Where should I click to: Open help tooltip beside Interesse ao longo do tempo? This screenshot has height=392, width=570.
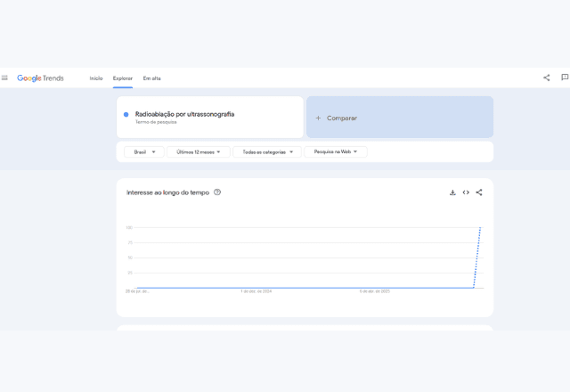217,192
